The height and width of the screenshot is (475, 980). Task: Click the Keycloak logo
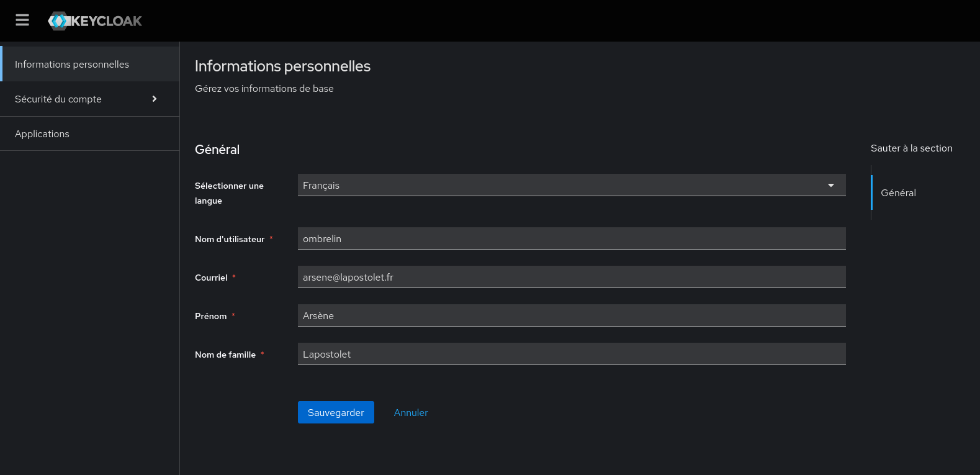pos(95,20)
